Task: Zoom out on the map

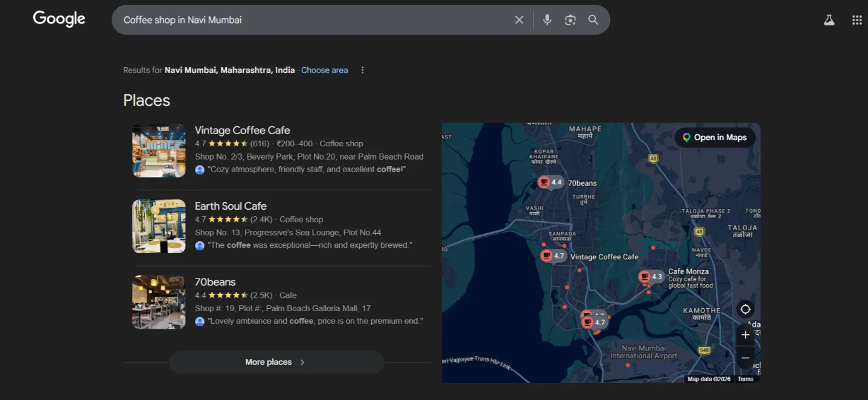Action: 745,357
